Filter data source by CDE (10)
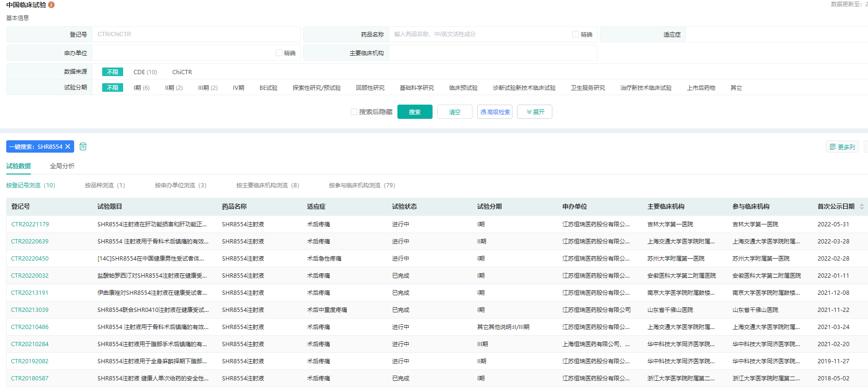Viewport: 868px width, 388px height. (x=145, y=72)
